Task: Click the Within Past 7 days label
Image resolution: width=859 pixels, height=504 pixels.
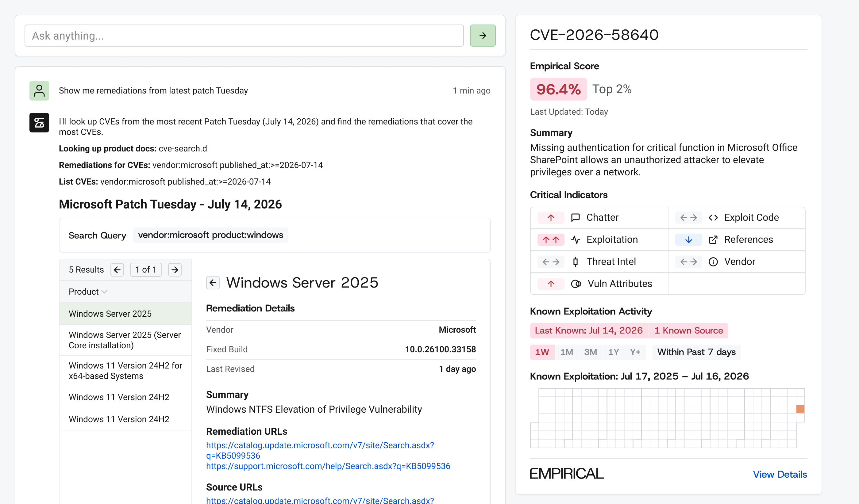Action: point(696,352)
